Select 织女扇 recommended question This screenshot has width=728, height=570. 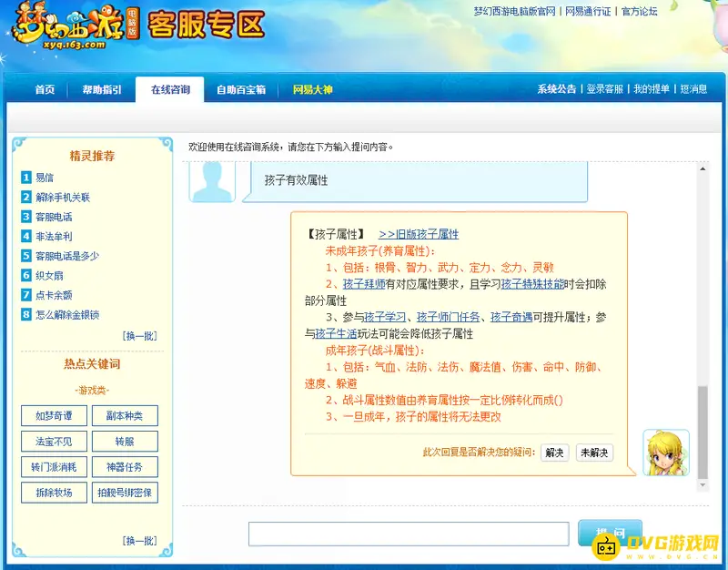(49, 276)
